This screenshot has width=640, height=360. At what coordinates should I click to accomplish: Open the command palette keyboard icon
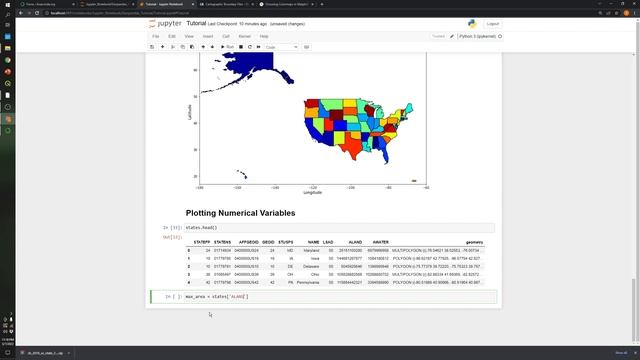(x=307, y=47)
